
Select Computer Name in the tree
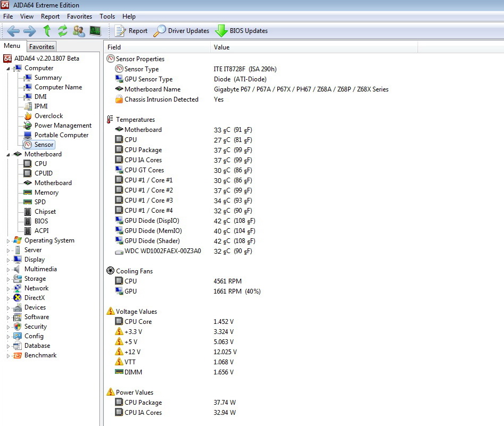58,87
